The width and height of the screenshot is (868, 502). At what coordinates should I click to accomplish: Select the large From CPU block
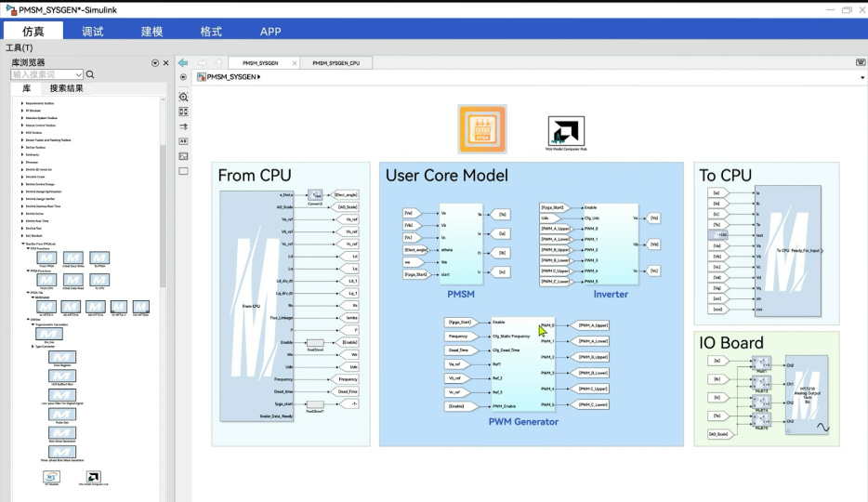point(256,306)
